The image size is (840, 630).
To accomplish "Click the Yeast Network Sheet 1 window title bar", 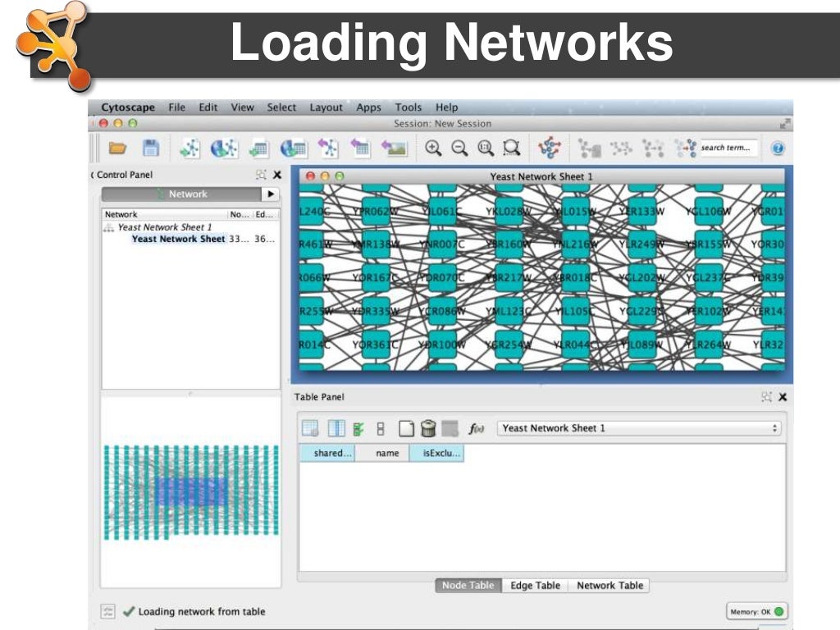I will (x=541, y=176).
